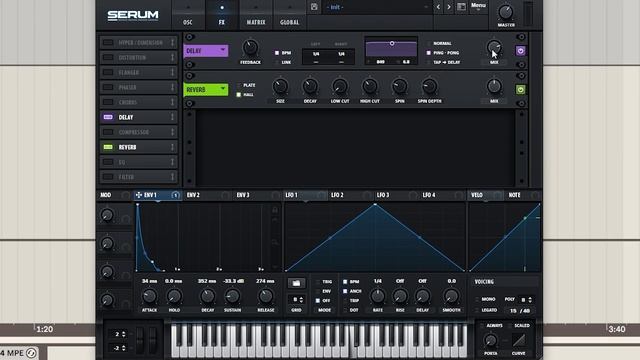The height and width of the screenshot is (360, 640).
Task: Open the preset browser icon
Action: [x=461, y=7]
